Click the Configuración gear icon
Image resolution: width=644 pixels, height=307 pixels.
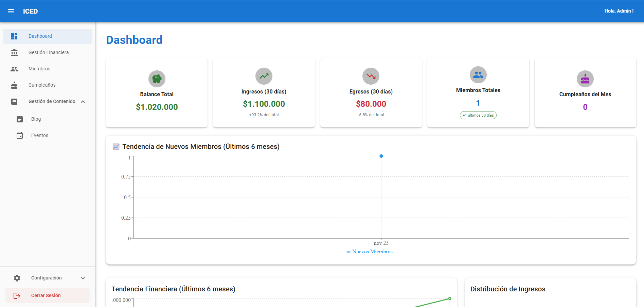[x=17, y=278]
